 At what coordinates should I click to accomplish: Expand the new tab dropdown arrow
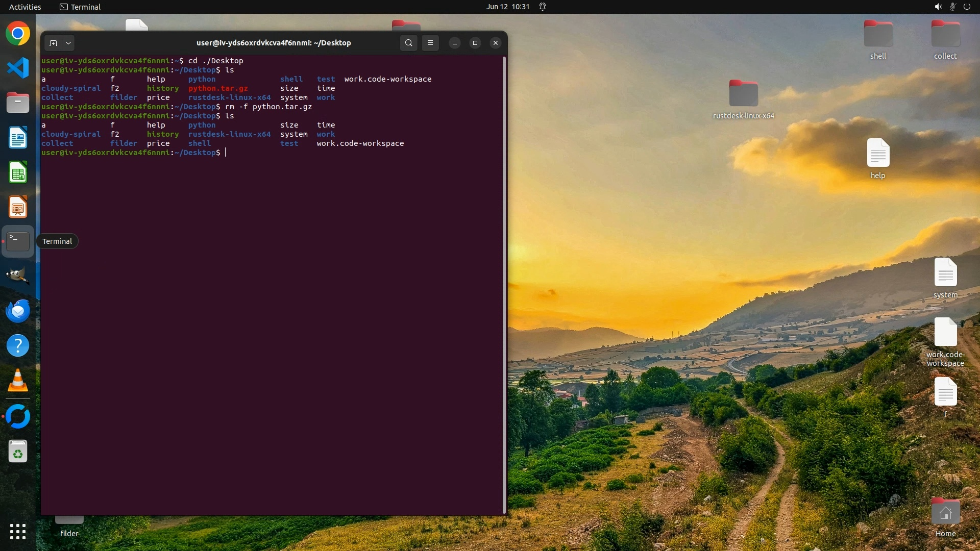pos(68,43)
